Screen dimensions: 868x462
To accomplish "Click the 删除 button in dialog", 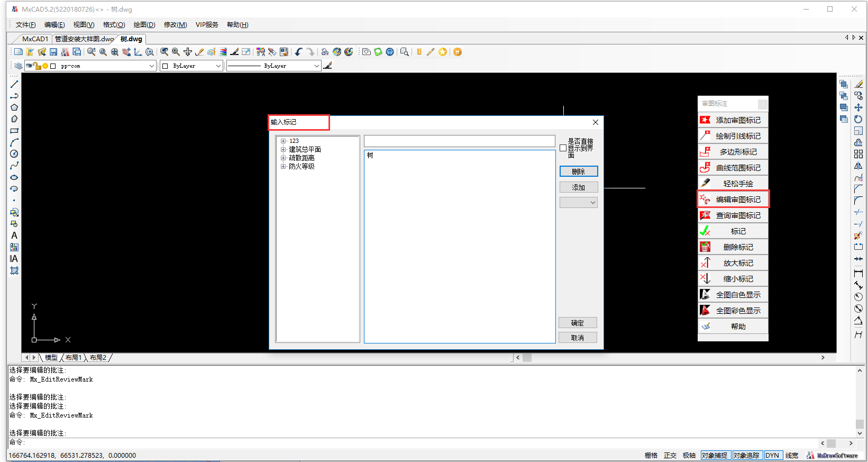I will click(579, 171).
